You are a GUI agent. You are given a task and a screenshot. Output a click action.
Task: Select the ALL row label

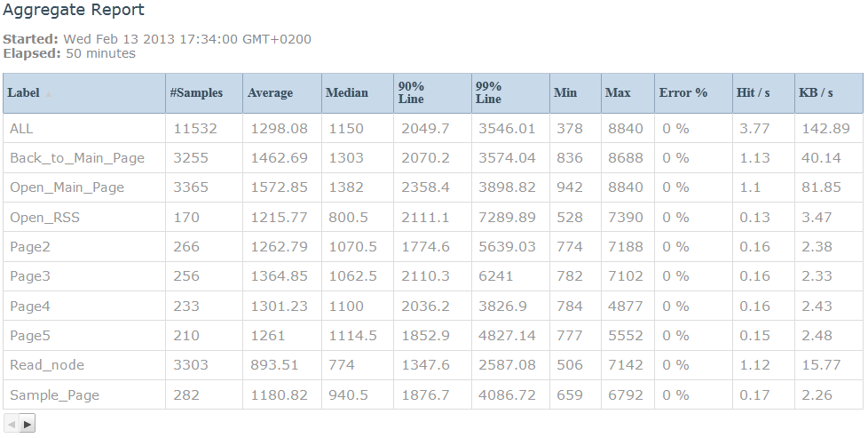click(21, 128)
